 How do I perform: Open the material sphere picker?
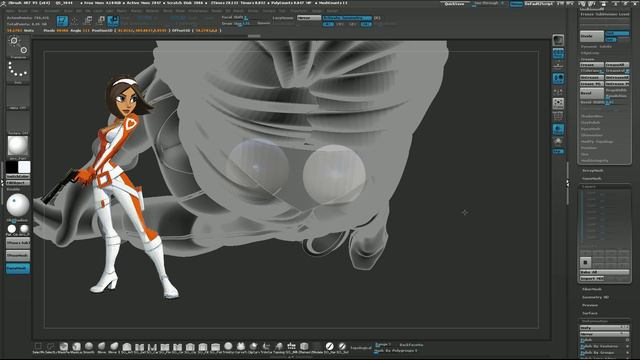[x=18, y=147]
